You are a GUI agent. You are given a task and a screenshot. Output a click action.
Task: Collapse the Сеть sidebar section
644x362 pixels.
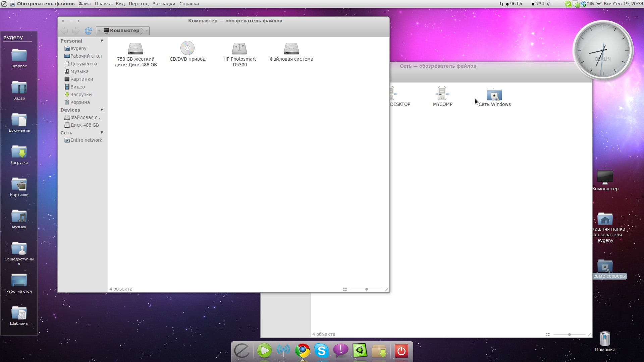click(x=102, y=133)
